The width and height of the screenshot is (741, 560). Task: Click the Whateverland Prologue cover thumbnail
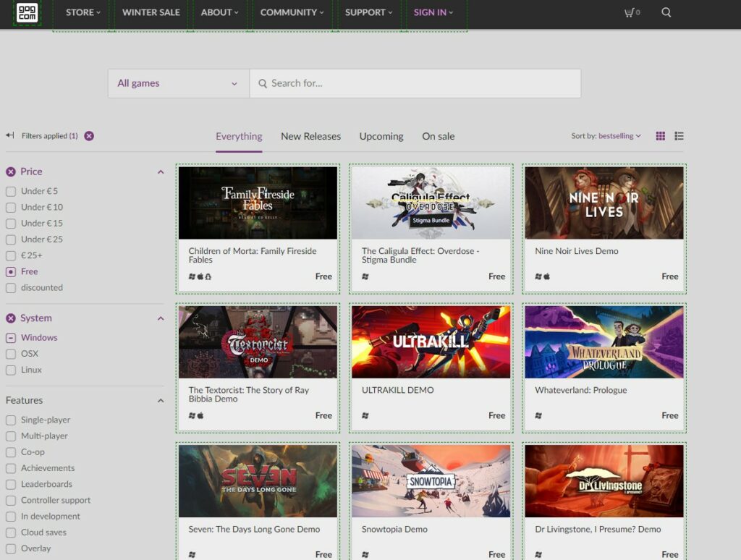(x=604, y=341)
